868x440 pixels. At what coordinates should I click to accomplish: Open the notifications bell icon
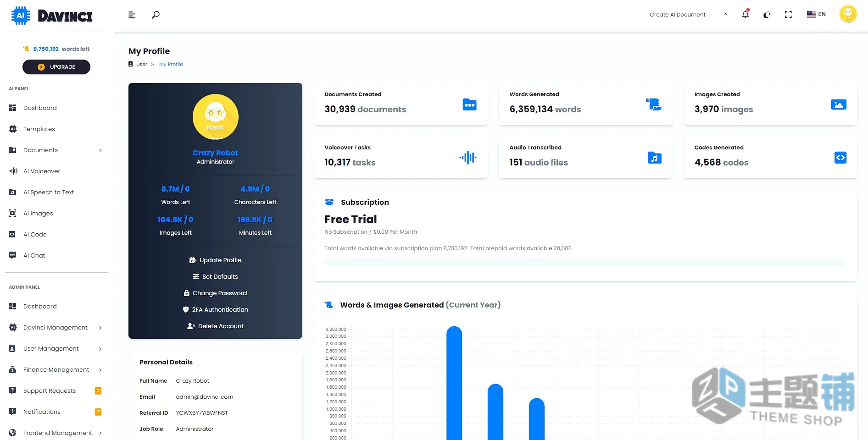[746, 14]
